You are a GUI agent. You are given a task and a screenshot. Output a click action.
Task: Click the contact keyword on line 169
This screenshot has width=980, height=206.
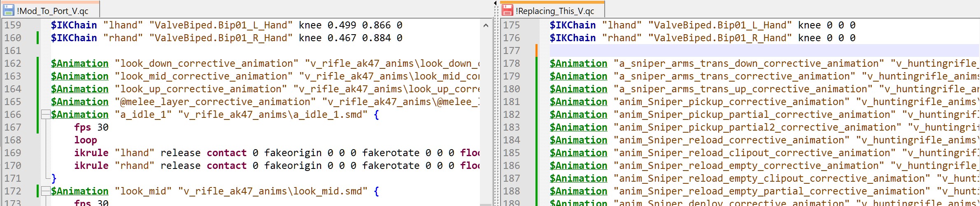point(227,153)
